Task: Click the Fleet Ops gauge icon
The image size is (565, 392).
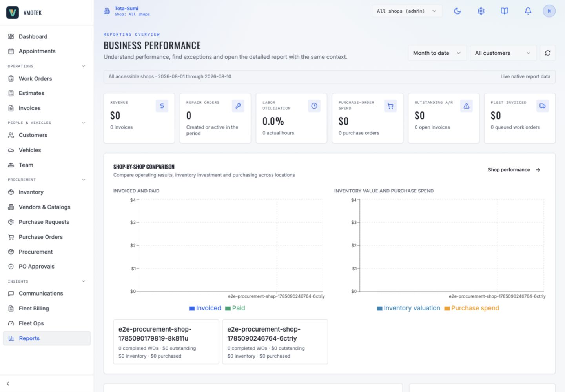Action: point(11,323)
